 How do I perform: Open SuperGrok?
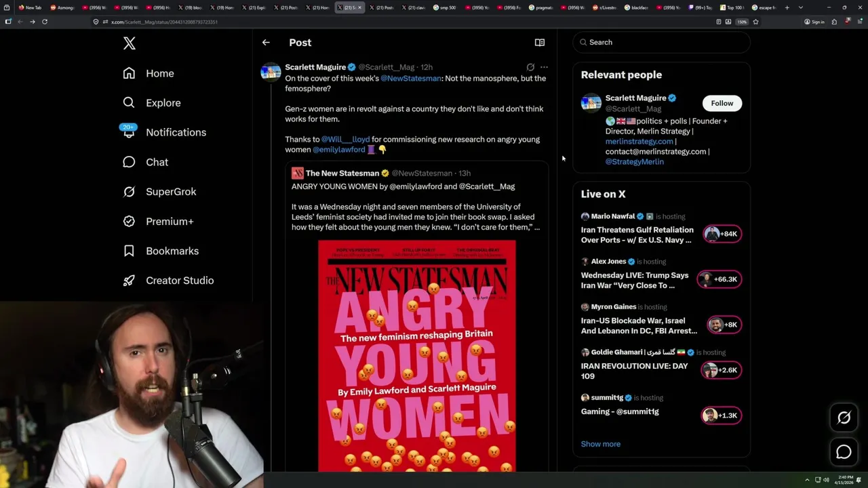pos(159,192)
